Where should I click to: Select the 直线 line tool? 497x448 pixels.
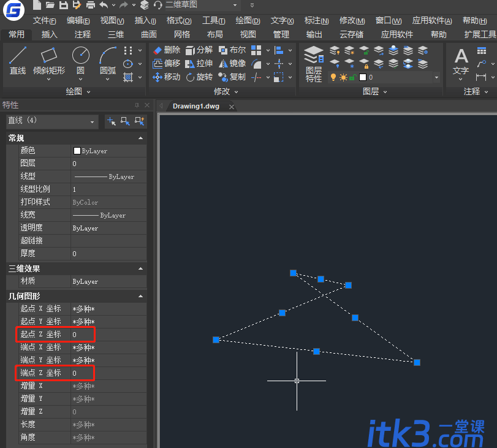(x=18, y=61)
